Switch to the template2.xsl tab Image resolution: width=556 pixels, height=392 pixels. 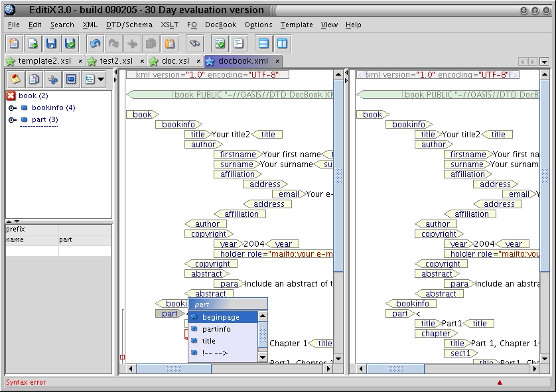[x=44, y=61]
